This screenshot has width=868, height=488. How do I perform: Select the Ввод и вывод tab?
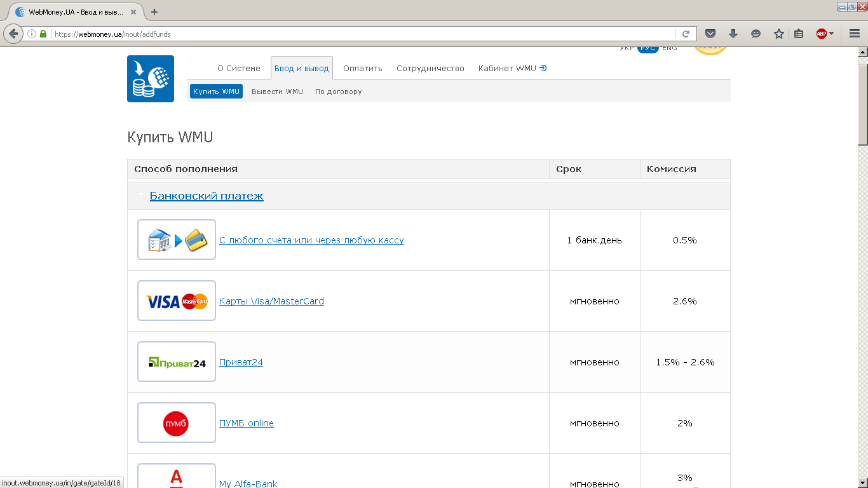pyautogui.click(x=302, y=69)
